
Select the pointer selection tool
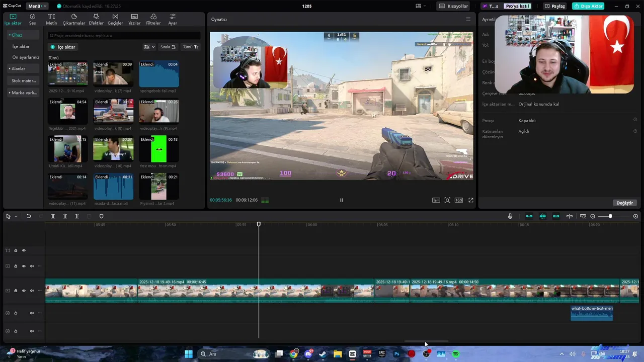pyautogui.click(x=8, y=216)
